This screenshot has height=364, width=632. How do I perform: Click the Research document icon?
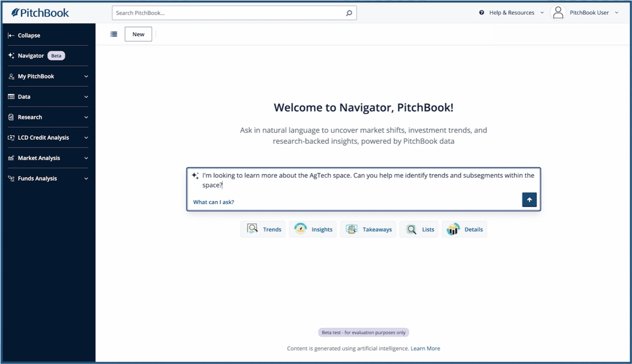pos(11,117)
